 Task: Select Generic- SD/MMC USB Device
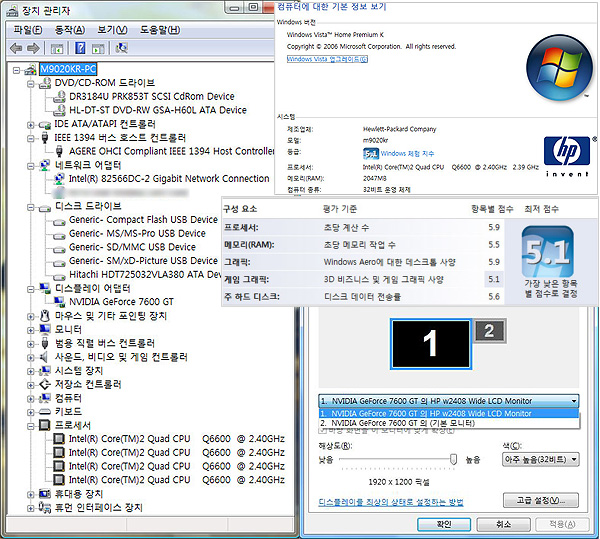tap(132, 247)
